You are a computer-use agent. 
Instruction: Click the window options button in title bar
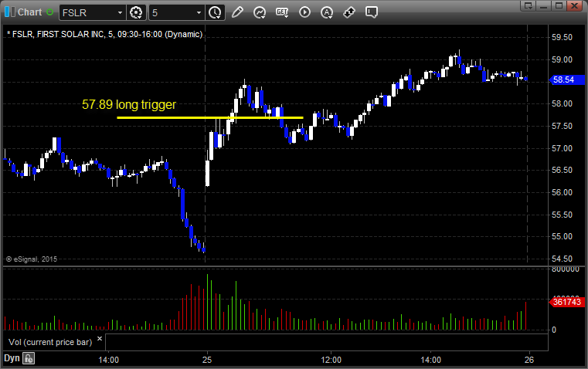coord(529,5)
